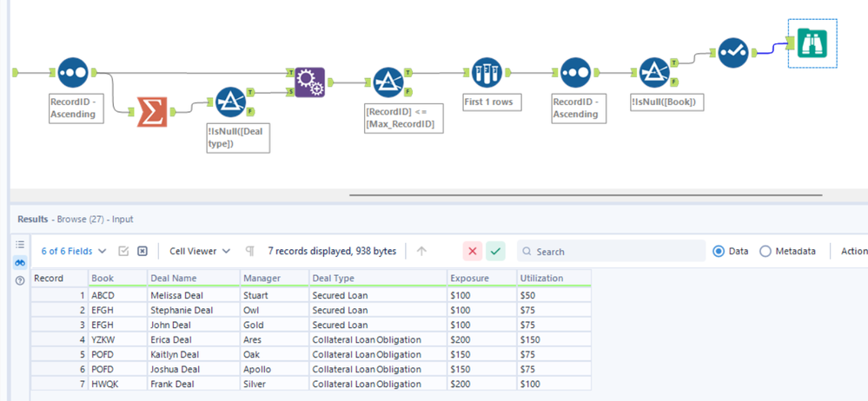Click the Select tool with checkmark icon
The image size is (868, 401).
(732, 53)
